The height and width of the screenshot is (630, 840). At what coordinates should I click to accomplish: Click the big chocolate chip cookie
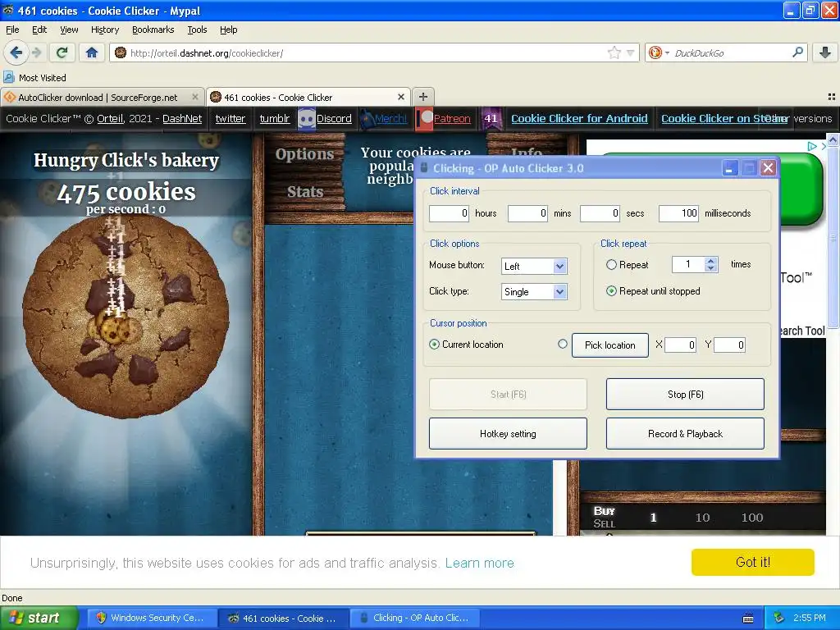pos(126,316)
